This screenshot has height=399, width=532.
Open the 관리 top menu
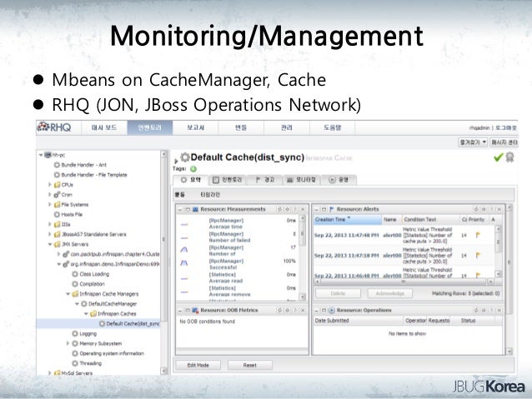click(x=287, y=127)
